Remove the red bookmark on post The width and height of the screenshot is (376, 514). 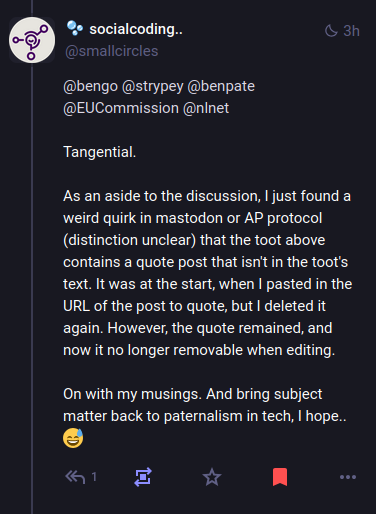pyautogui.click(x=280, y=477)
